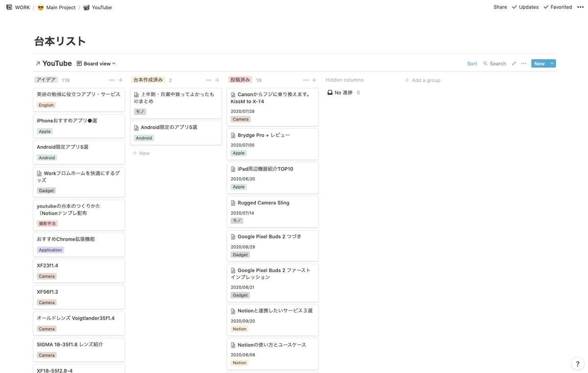Show the hidden No 進捗 column

pyautogui.click(x=343, y=93)
